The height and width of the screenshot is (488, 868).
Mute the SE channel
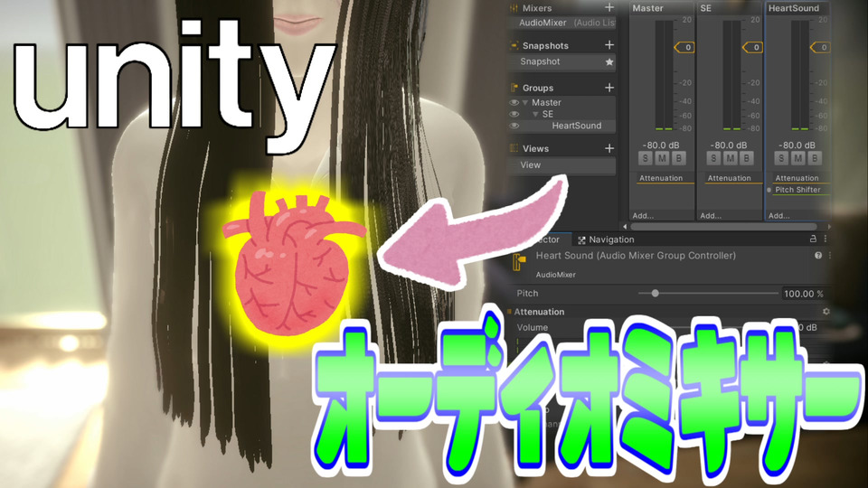731,158
